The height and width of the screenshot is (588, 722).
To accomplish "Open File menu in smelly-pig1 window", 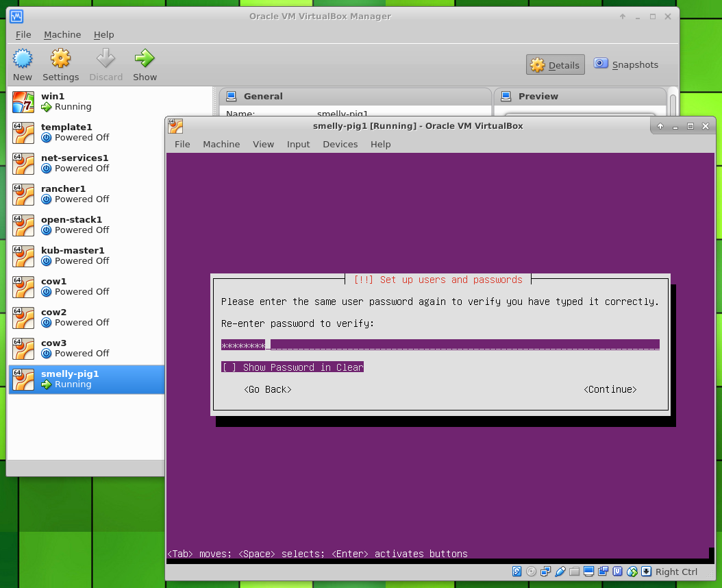I will (182, 144).
